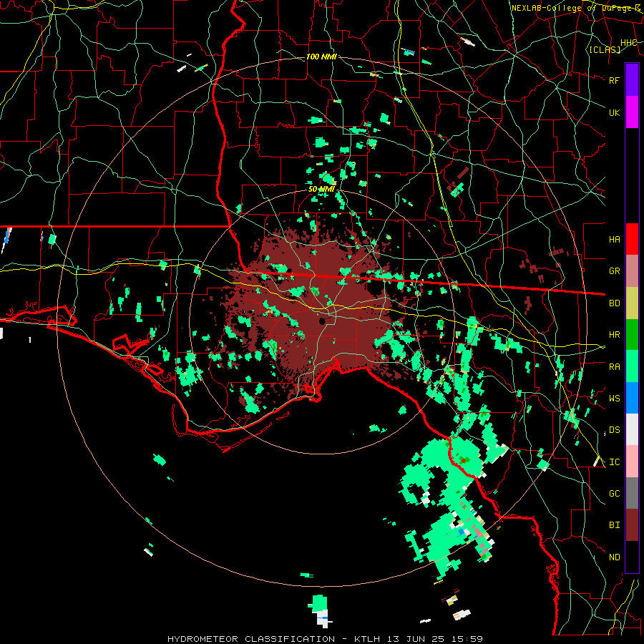Select the gray GC legend swatch
Image resolution: width=644 pixels, height=644 pixels.
[632, 493]
